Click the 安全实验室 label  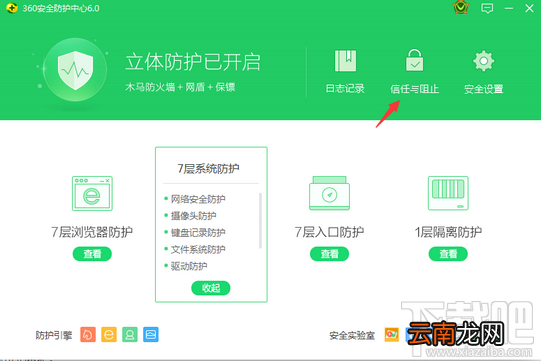[x=352, y=335]
